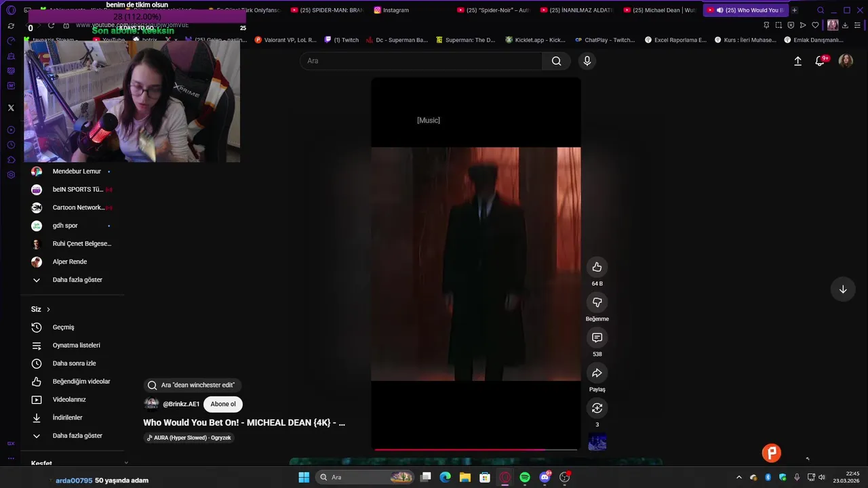Open the AURA (Hyper Slowed) - Ogryzek sound
This screenshot has width=868, height=488.
point(189,438)
